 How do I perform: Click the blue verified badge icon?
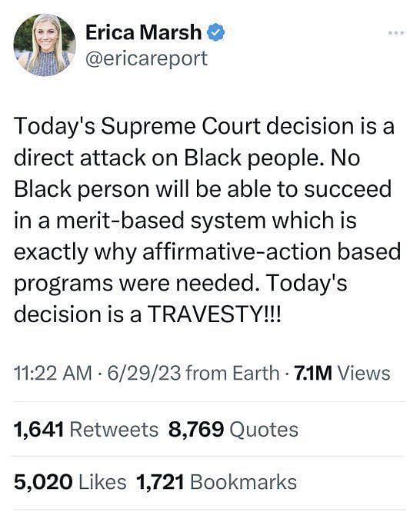coord(216,32)
